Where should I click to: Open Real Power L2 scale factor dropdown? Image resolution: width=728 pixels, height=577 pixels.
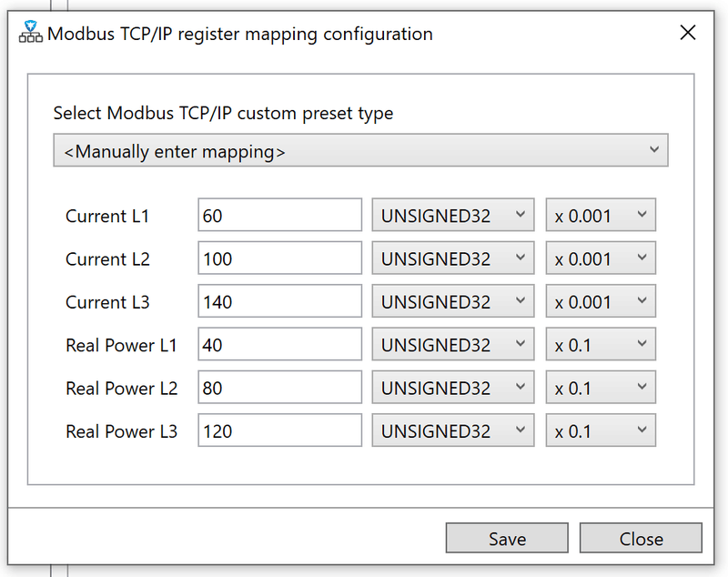(x=601, y=389)
